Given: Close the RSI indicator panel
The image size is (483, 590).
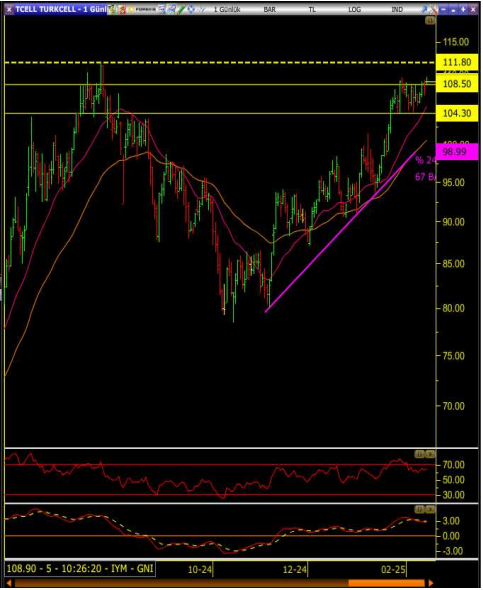Looking at the screenshot, I should pyautogui.click(x=430, y=454).
